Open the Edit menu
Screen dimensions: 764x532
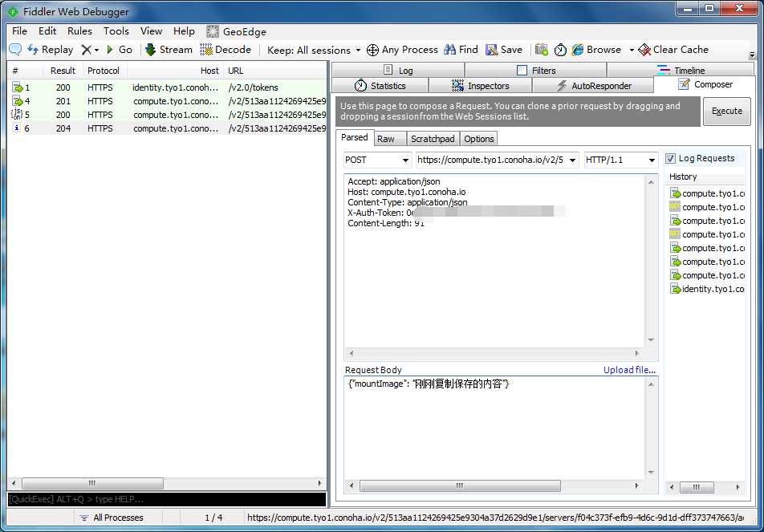[x=47, y=31]
